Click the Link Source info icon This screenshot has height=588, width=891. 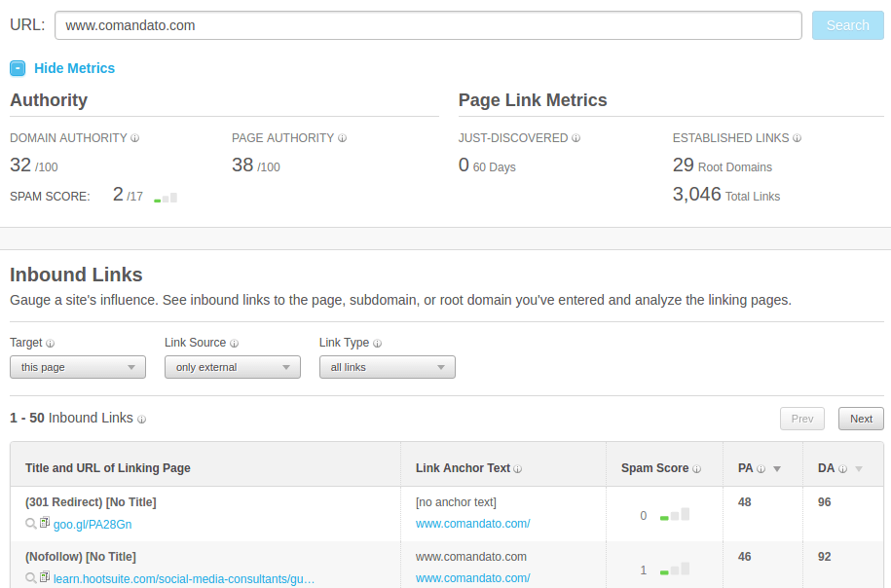click(x=234, y=343)
